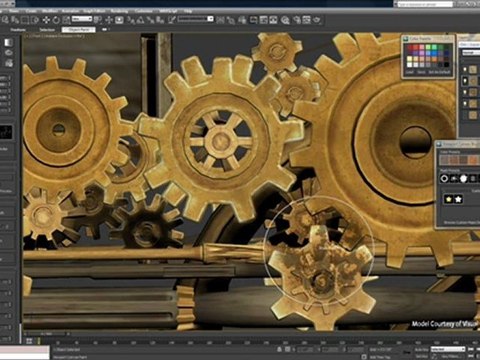
Task: Pick the violet swatch in Color Palette
Action: [422, 53]
